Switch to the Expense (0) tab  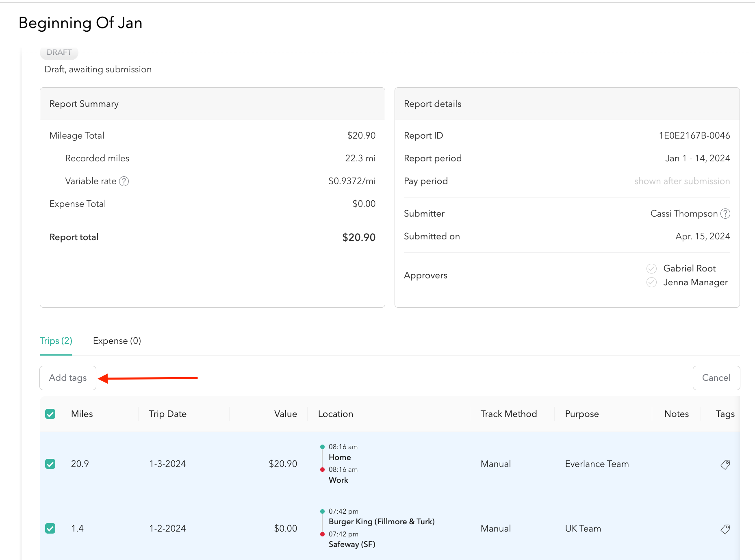tap(117, 341)
